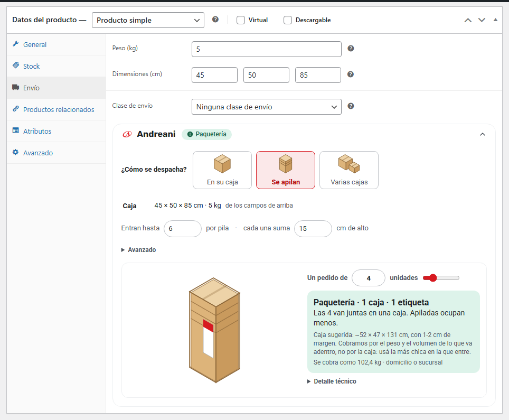Click the Paquetería · 1 caja · 1 etiqueta heading
Screen dimensions: 509x420
(371, 302)
